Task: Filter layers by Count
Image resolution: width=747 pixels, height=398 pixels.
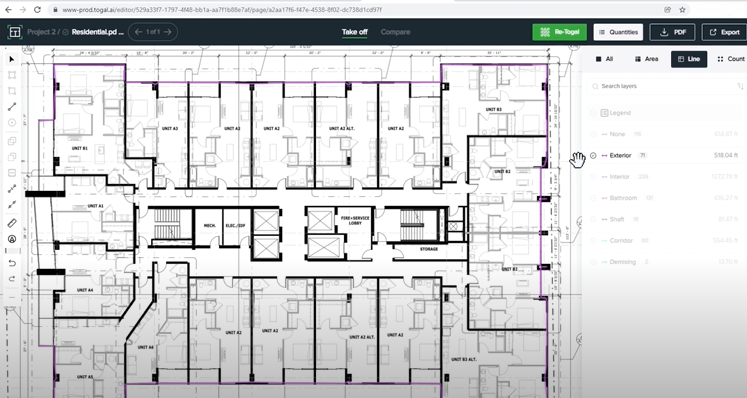Action: (731, 59)
